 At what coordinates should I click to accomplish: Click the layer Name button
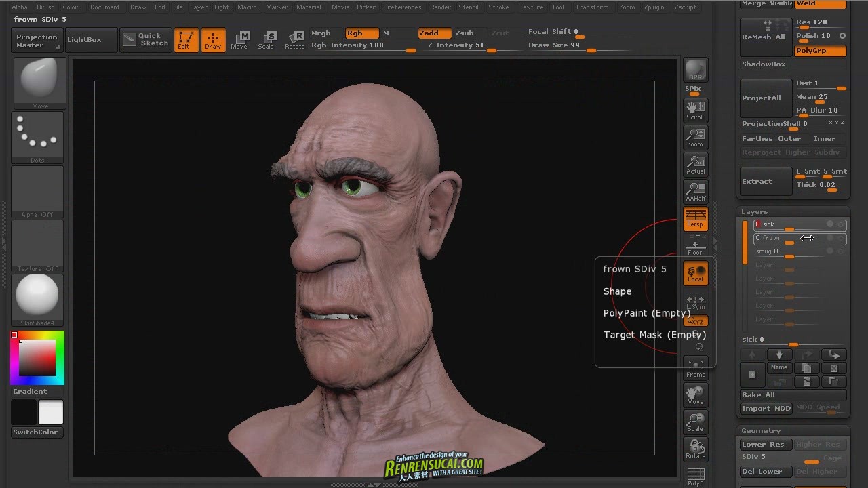tap(779, 368)
